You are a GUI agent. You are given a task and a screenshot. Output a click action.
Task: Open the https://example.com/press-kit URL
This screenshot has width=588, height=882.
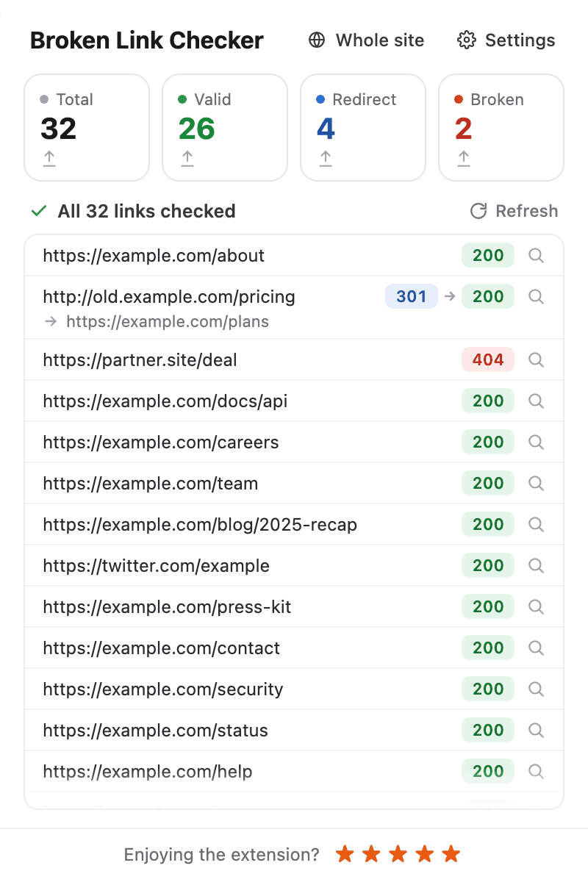click(168, 607)
